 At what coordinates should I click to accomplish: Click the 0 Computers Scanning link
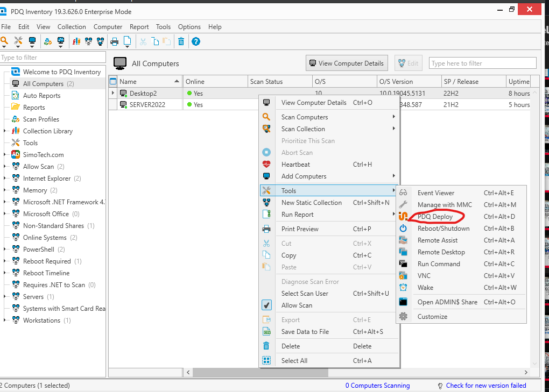point(377,386)
